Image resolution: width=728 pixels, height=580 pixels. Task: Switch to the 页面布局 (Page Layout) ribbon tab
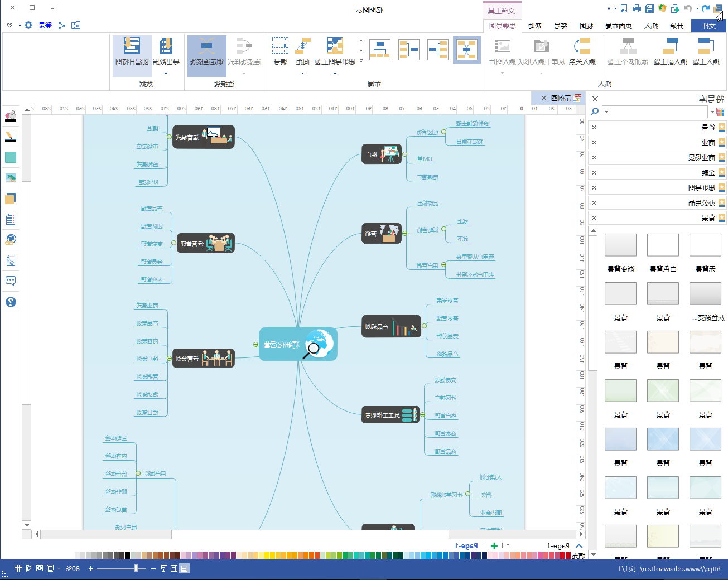(x=619, y=26)
